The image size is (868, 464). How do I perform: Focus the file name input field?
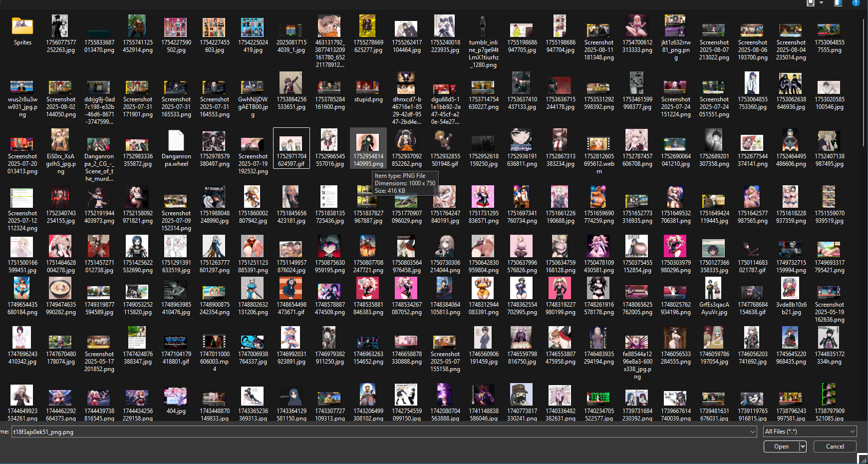pyautogui.click(x=380, y=432)
